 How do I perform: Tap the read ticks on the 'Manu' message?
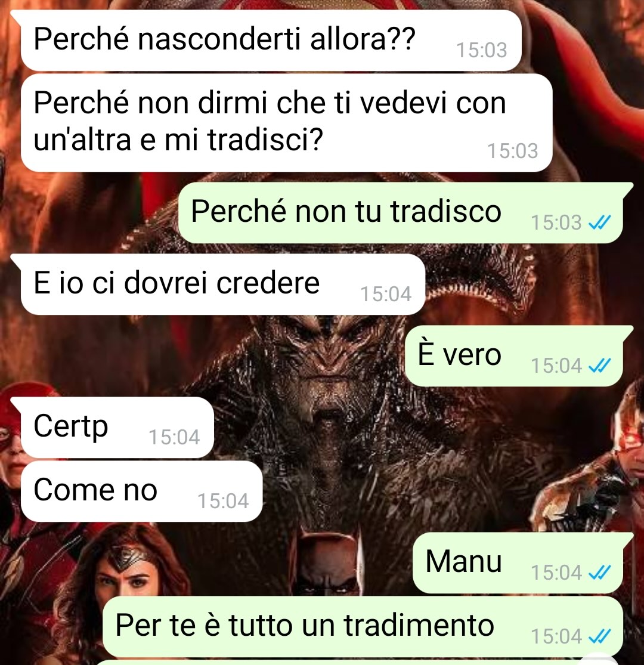click(599, 573)
